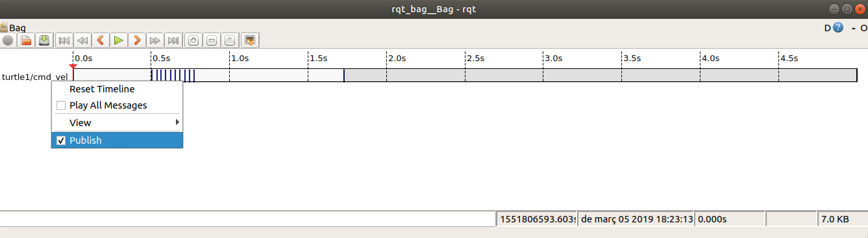Click the Record bag button

coord(8,40)
